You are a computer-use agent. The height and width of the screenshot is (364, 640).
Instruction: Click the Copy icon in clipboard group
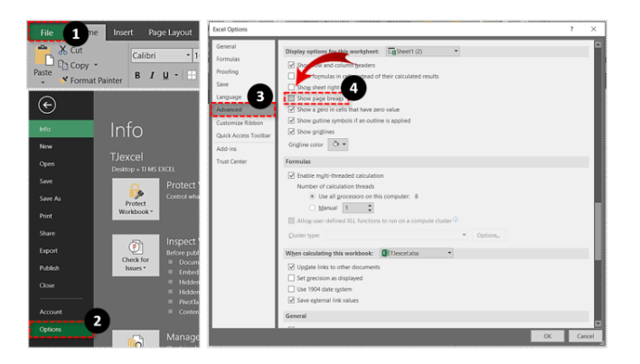(x=62, y=65)
